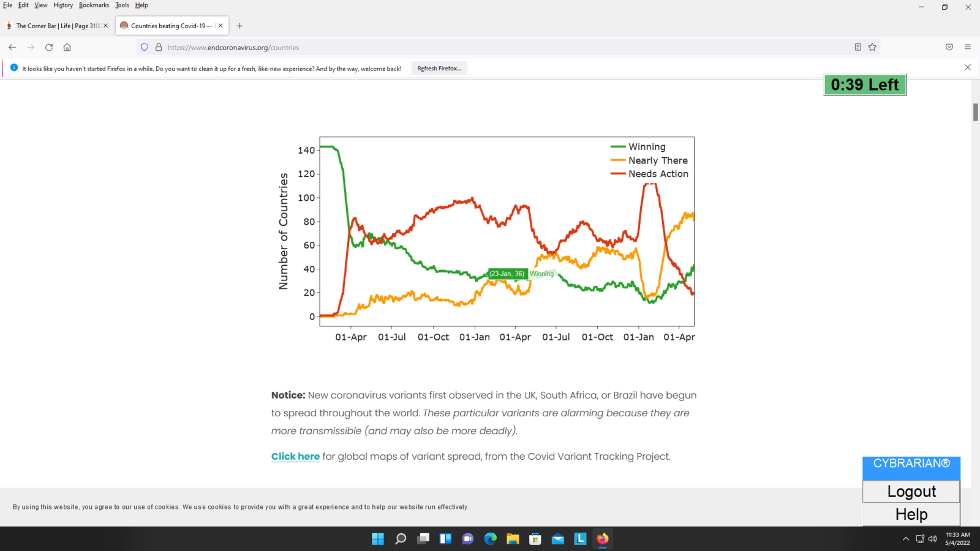
Task: View site security padlock info
Action: [159, 47]
